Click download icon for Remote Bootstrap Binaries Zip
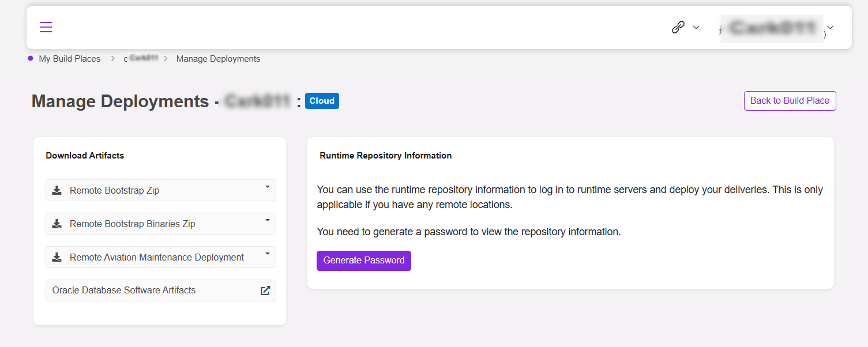 pyautogui.click(x=57, y=224)
